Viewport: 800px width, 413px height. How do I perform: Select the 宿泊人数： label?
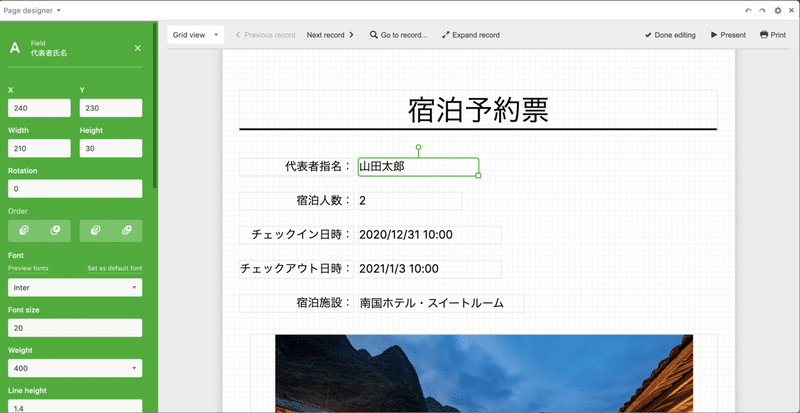point(296,201)
